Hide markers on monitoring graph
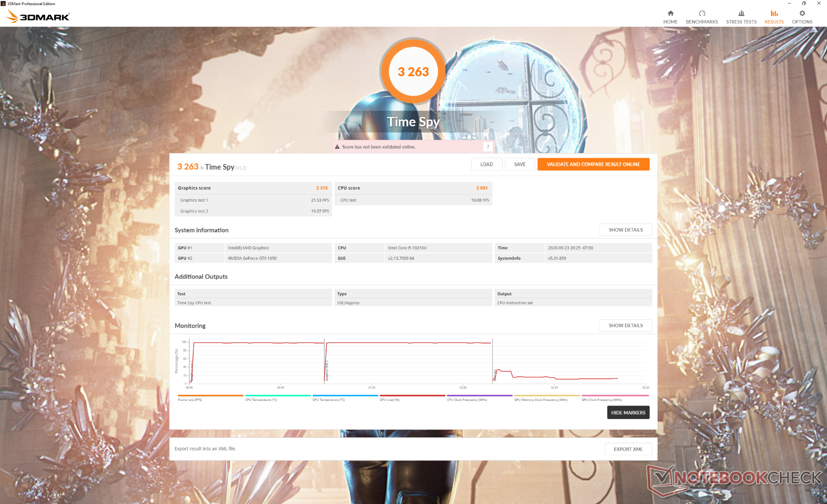 pyautogui.click(x=628, y=413)
